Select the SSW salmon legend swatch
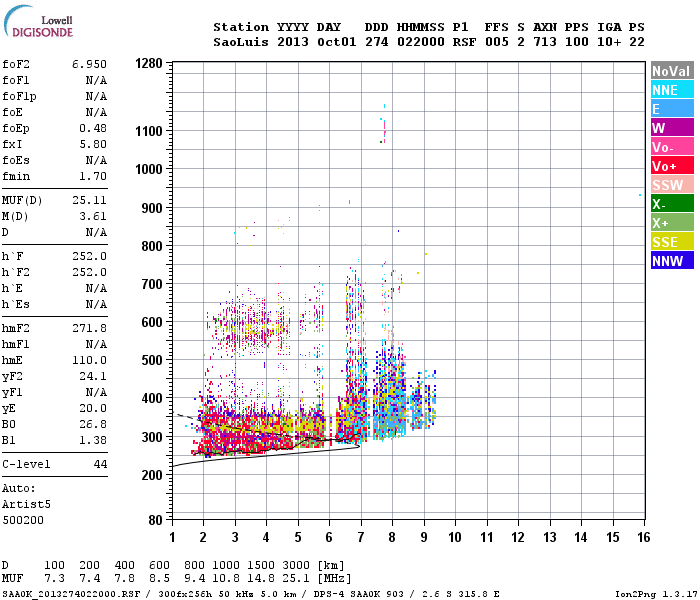 pyautogui.click(x=672, y=185)
